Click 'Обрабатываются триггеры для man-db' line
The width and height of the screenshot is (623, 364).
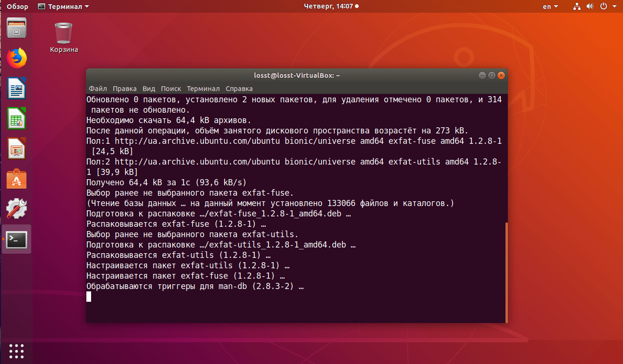pyautogui.click(x=195, y=286)
